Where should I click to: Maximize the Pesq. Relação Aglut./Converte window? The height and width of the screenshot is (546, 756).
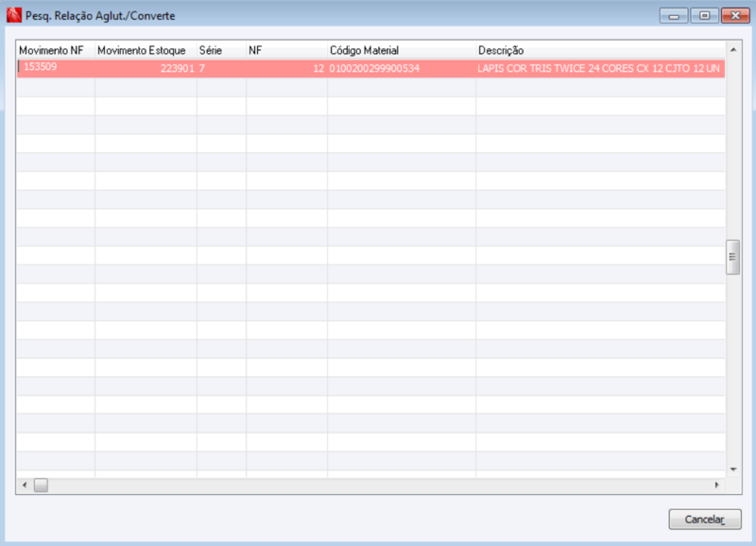(x=704, y=16)
